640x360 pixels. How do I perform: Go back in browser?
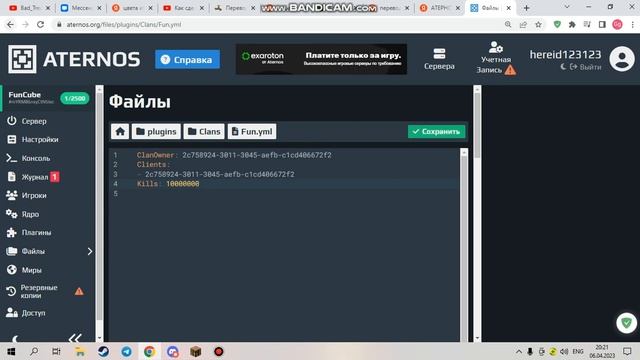pos(11,24)
